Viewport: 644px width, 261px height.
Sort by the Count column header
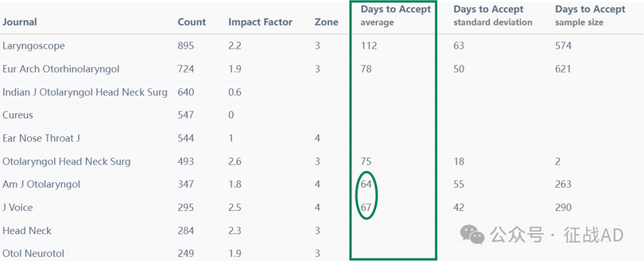[192, 21]
